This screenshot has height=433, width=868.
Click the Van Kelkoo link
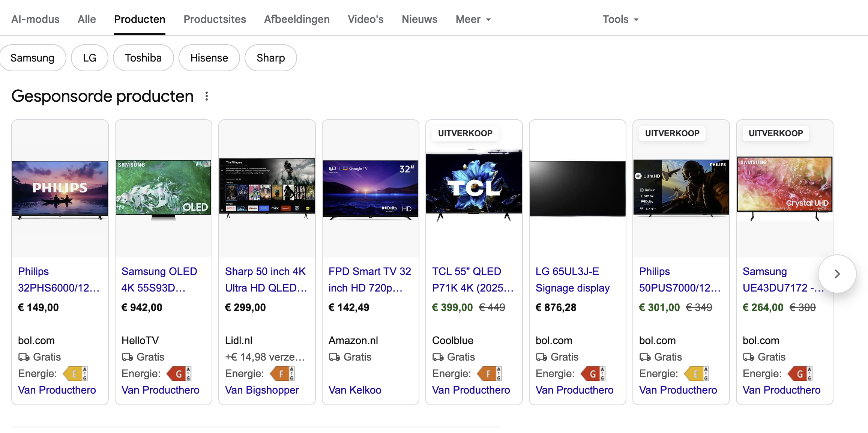pyautogui.click(x=355, y=390)
